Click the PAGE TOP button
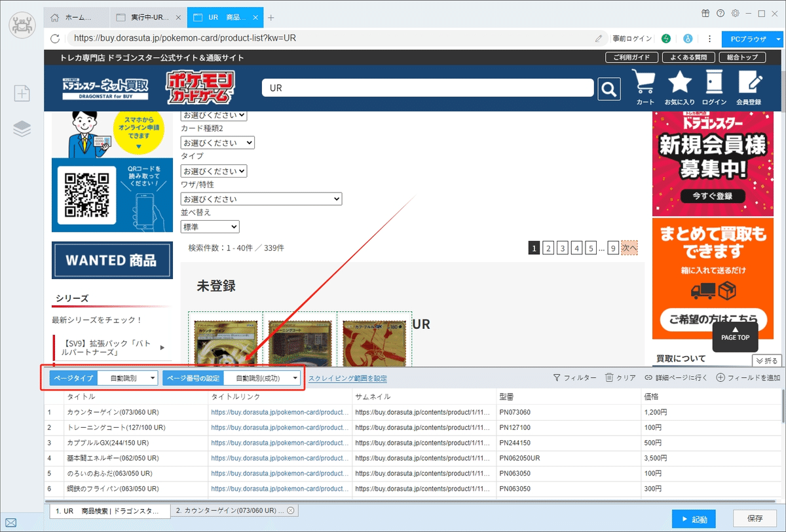786x532 pixels. 735,336
